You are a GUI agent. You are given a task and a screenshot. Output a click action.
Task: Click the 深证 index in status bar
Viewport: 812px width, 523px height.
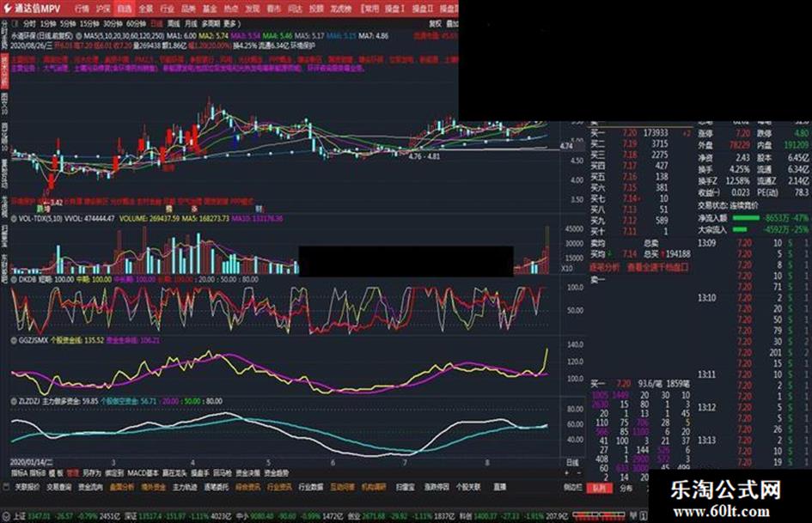131,516
